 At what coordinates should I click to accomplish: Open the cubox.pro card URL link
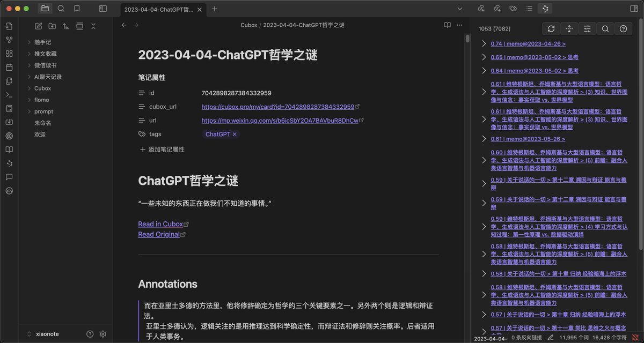coord(278,107)
